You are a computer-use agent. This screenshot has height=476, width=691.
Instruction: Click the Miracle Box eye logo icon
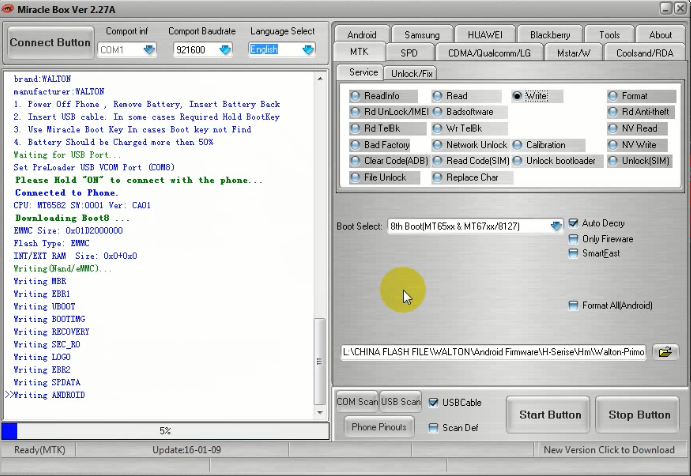coord(7,9)
